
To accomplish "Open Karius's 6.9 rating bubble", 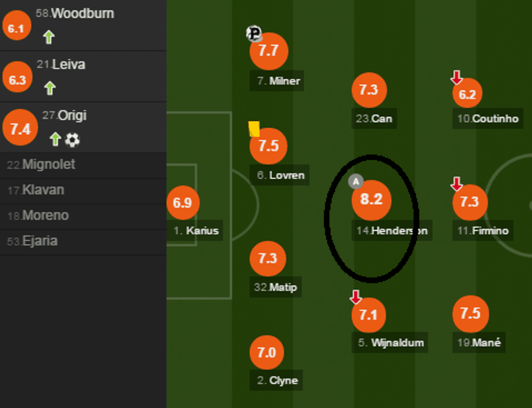I will (183, 203).
